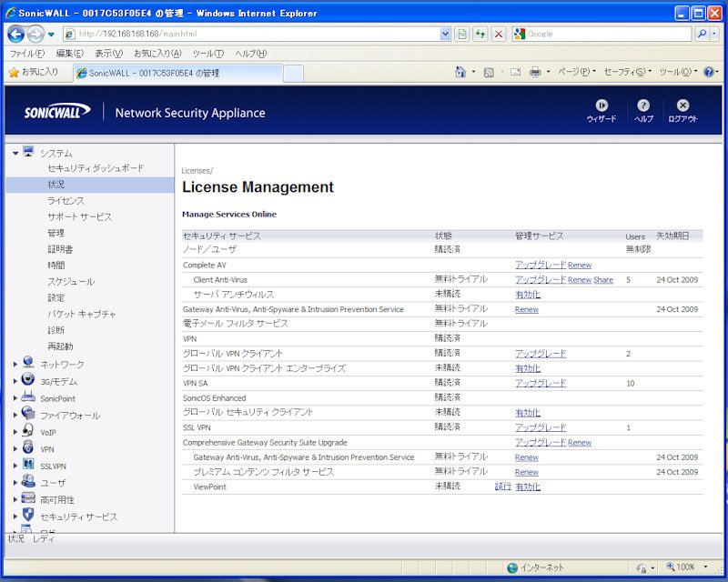Click the IE help question icon
The image size is (728, 582).
tap(709, 72)
